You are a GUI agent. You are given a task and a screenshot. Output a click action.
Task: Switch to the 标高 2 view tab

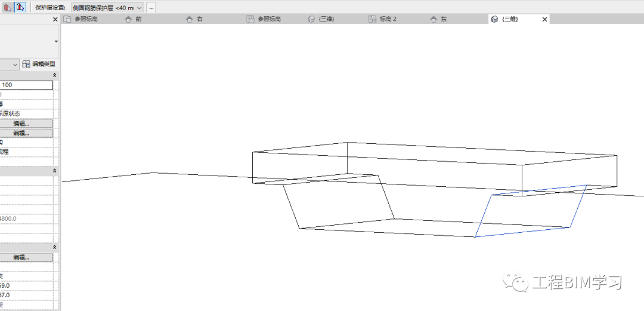click(383, 19)
